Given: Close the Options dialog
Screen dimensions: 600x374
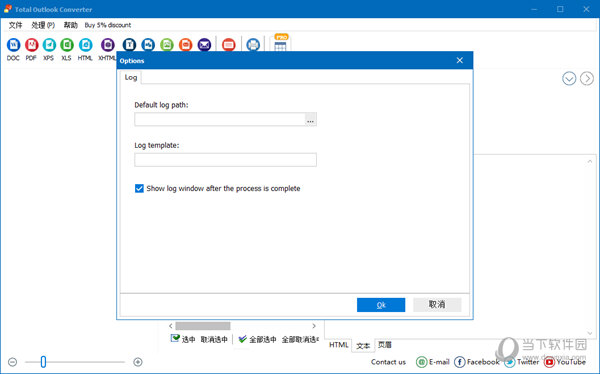Looking at the screenshot, I should point(460,60).
